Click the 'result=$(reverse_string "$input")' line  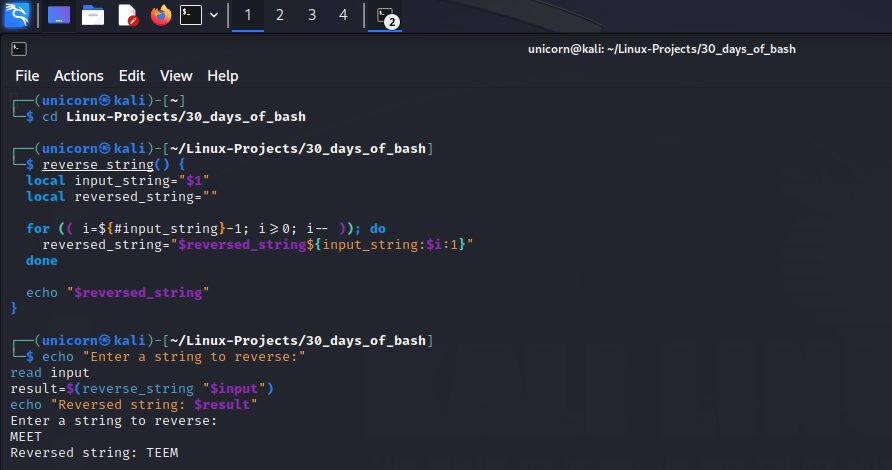[x=142, y=389]
